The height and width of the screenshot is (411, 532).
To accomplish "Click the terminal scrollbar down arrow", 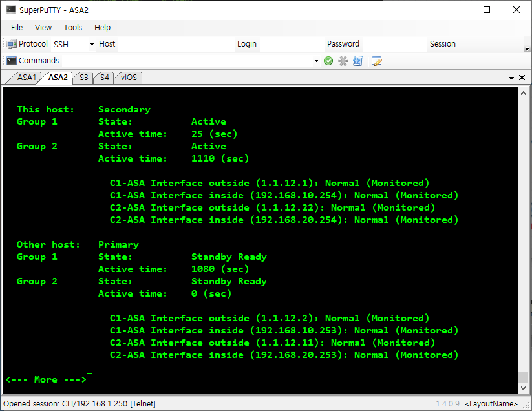I will 523,388.
